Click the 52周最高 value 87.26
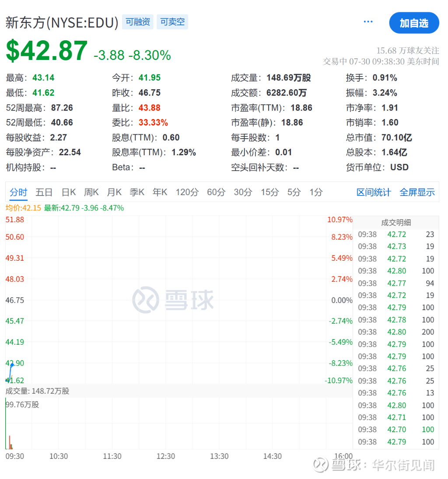The width and height of the screenshot is (448, 479). [62, 108]
